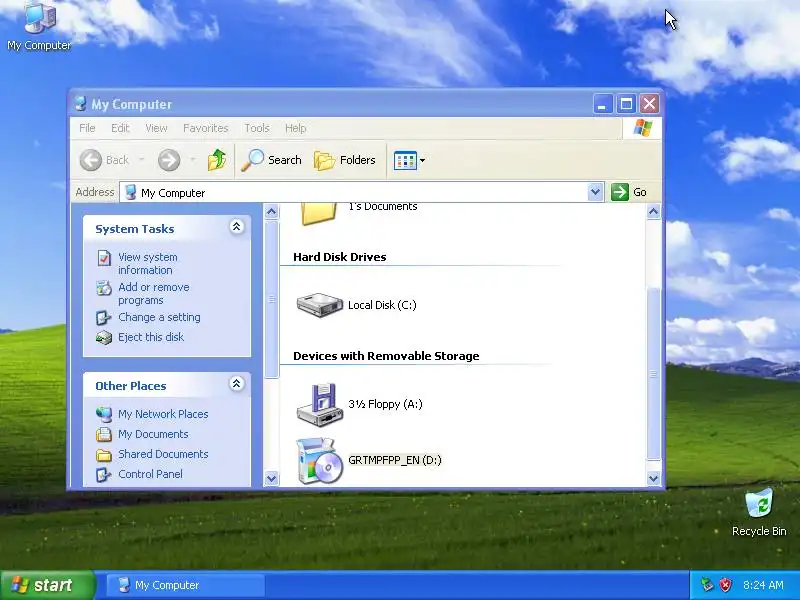Go up one folder level
This screenshot has width=800, height=600.
coord(217,160)
